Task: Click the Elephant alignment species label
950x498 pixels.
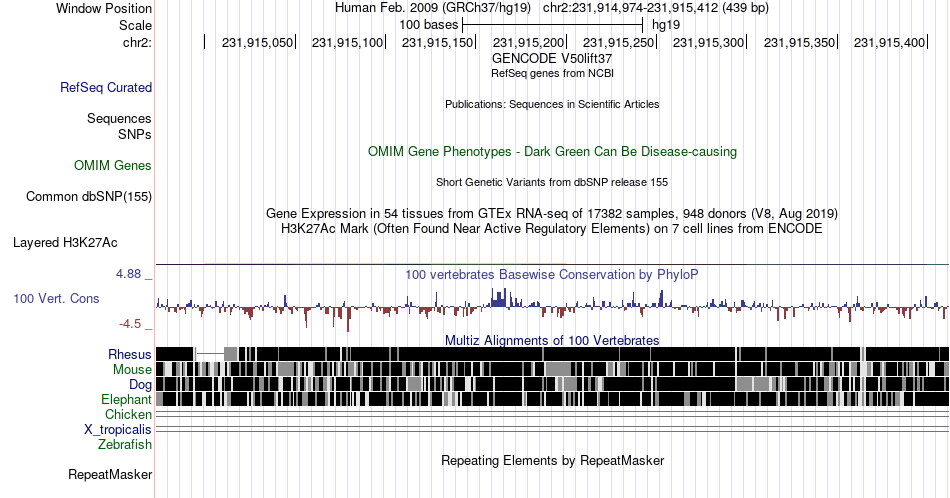Action: pyautogui.click(x=126, y=399)
